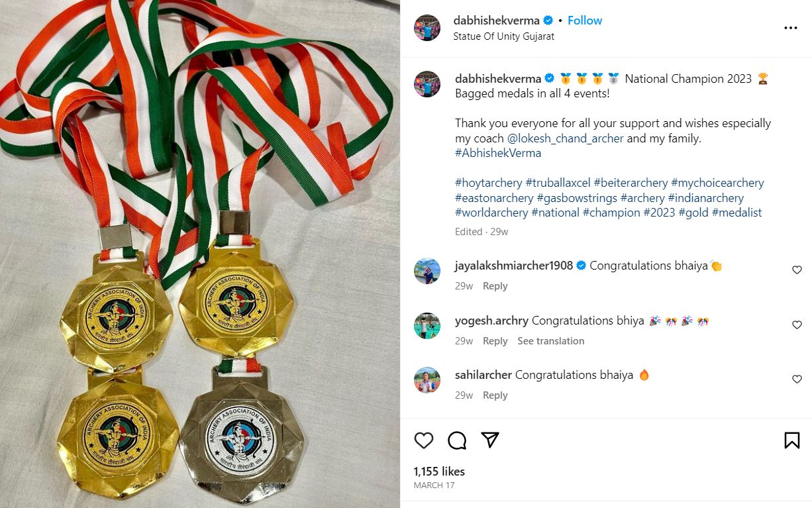Image resolution: width=812 pixels, height=508 pixels.
Task: View the 1,155 likes list
Action: click(x=439, y=472)
